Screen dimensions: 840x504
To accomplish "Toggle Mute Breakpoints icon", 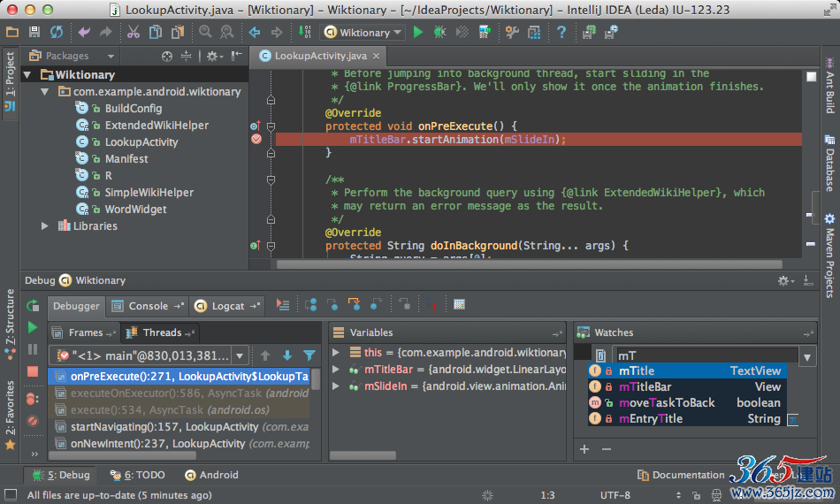I will click(33, 421).
